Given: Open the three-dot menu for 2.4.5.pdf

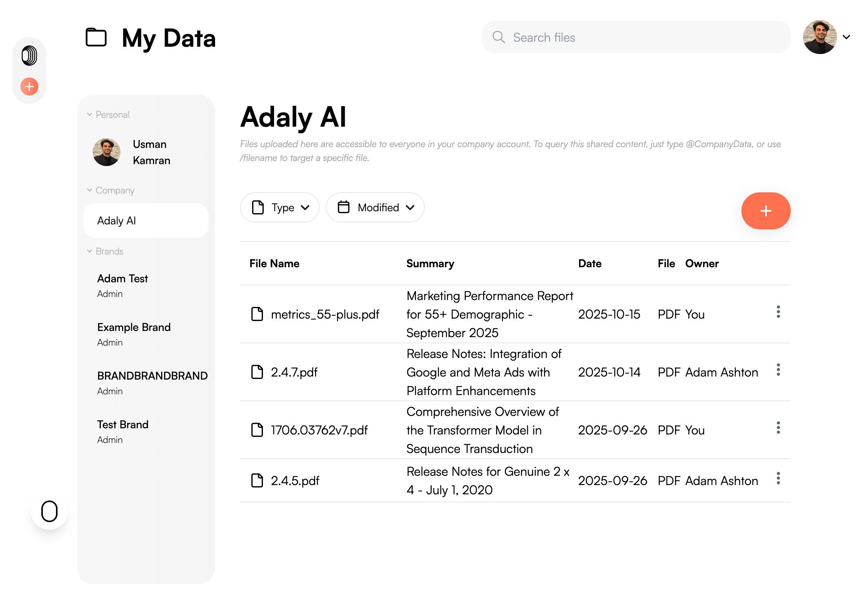Looking at the screenshot, I should click(x=778, y=478).
